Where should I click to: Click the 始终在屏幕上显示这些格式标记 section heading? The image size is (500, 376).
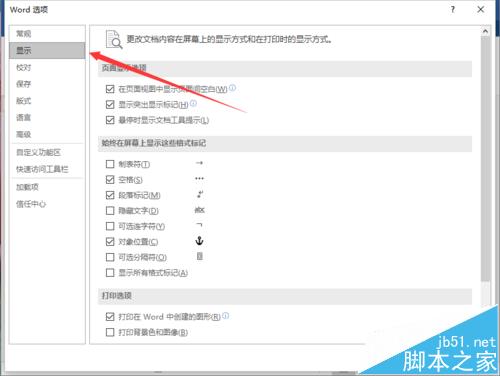point(154,143)
